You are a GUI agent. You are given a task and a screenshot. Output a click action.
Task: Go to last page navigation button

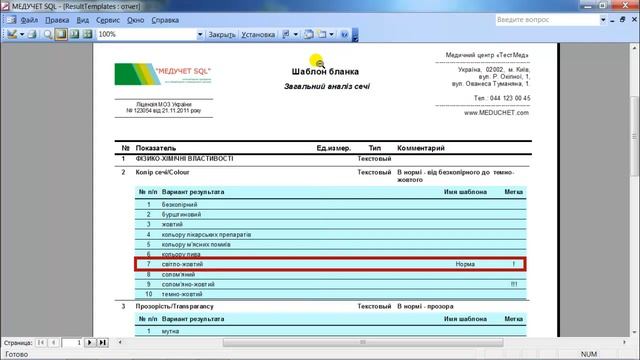coord(103,342)
